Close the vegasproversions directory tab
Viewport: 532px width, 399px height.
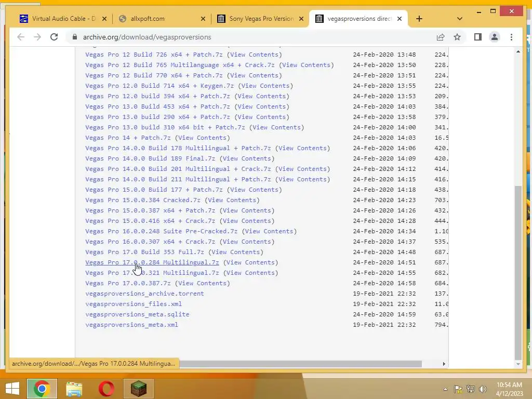tap(400, 19)
